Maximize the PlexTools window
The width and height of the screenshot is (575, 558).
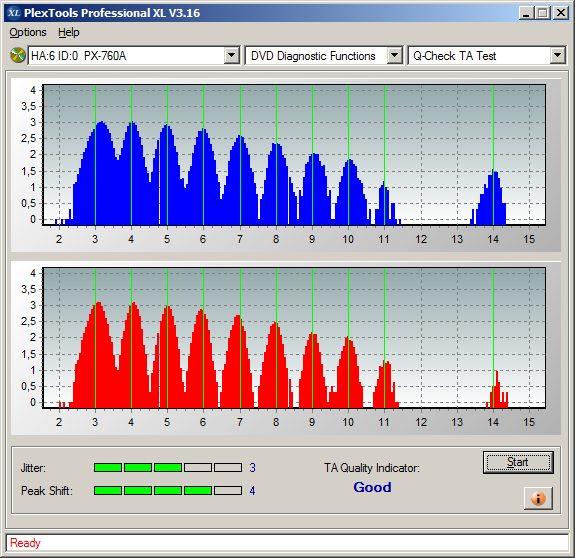coord(542,13)
